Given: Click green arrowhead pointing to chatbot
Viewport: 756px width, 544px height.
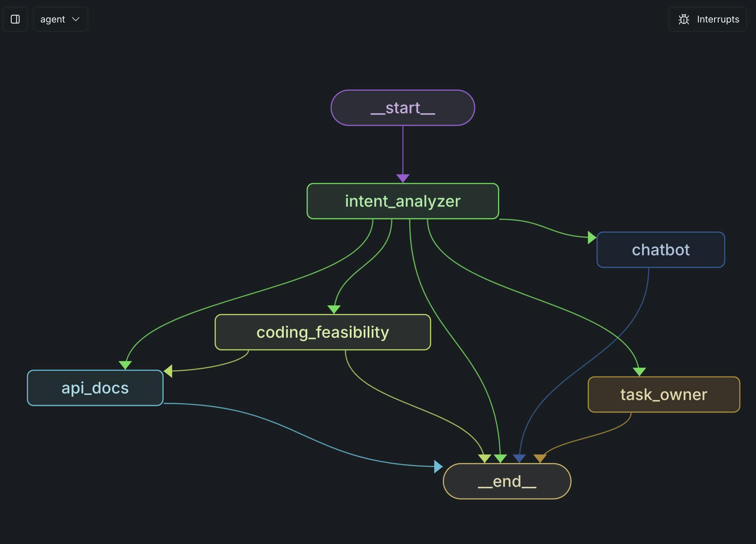Looking at the screenshot, I should (592, 238).
